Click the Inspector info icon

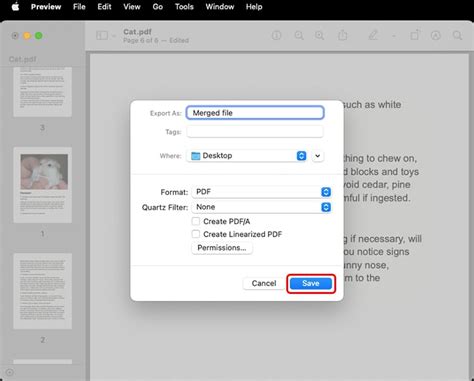pyautogui.click(x=276, y=35)
